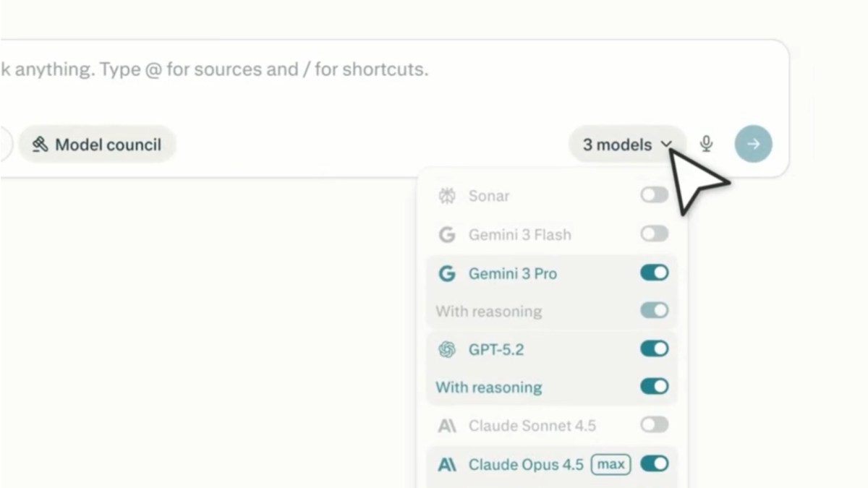This screenshot has width=868, height=488.
Task: Toggle reasoning under GPT-5.2
Action: click(654, 386)
